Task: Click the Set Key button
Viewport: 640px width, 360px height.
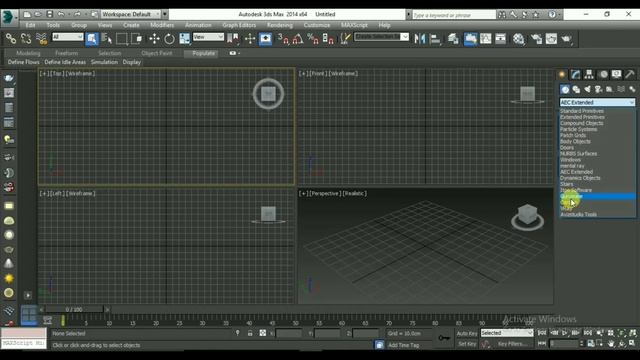Action: [467, 344]
